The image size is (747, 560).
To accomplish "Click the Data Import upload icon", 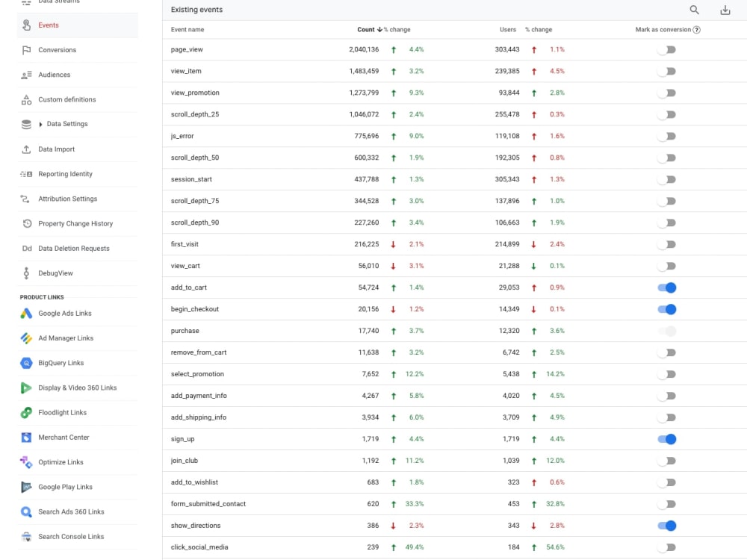I will [x=26, y=149].
